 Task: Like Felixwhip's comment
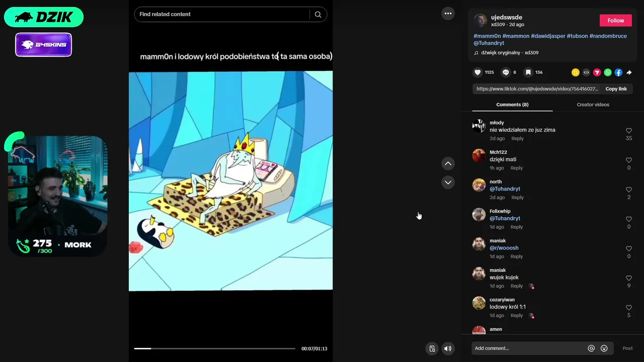[628, 219]
